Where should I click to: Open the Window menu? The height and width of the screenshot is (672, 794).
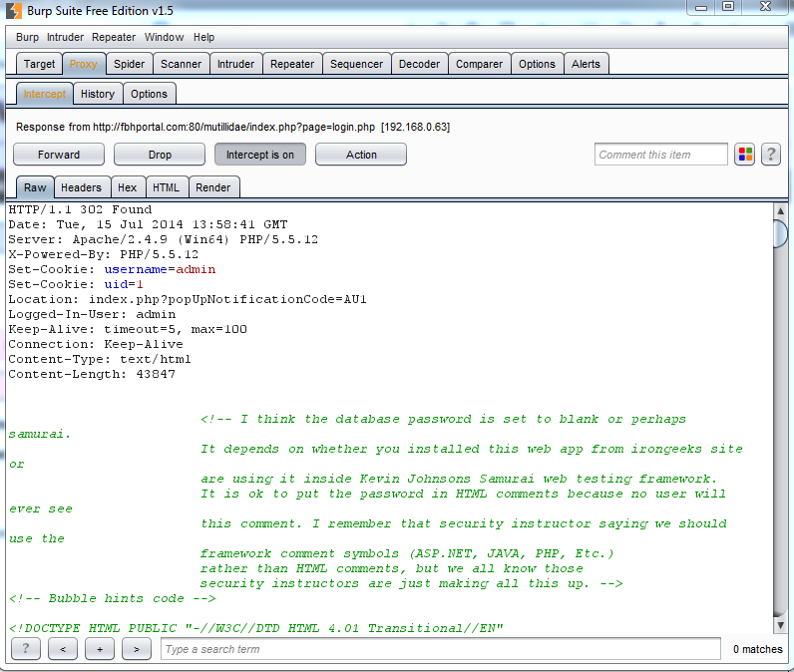tap(164, 37)
